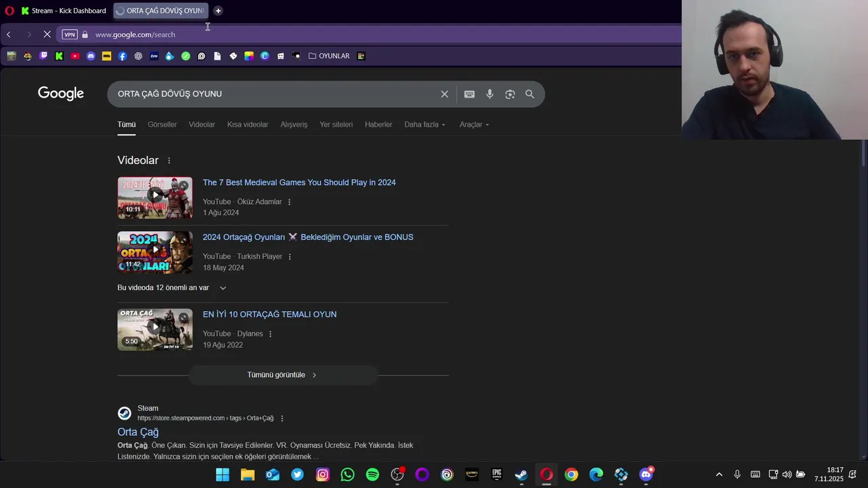Open YouTube bookmark in bookmarks bar
Viewport: 868px width, 488px height.
[75, 56]
